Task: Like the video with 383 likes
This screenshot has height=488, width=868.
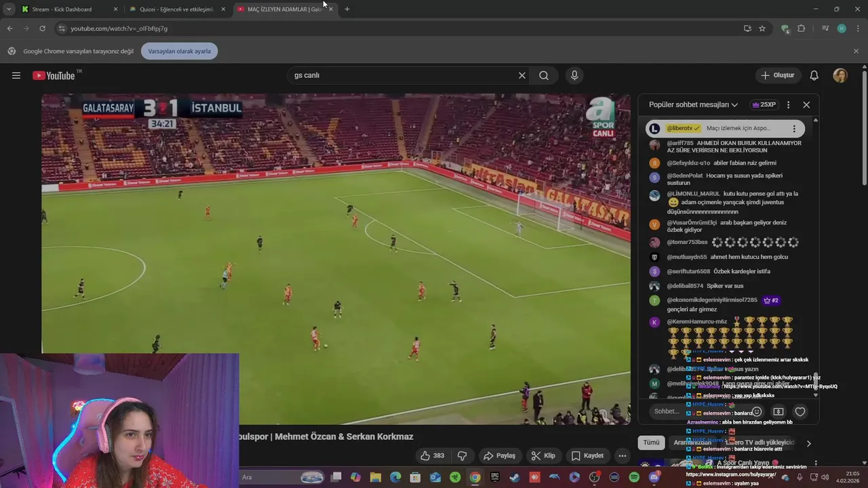Action: tap(432, 455)
